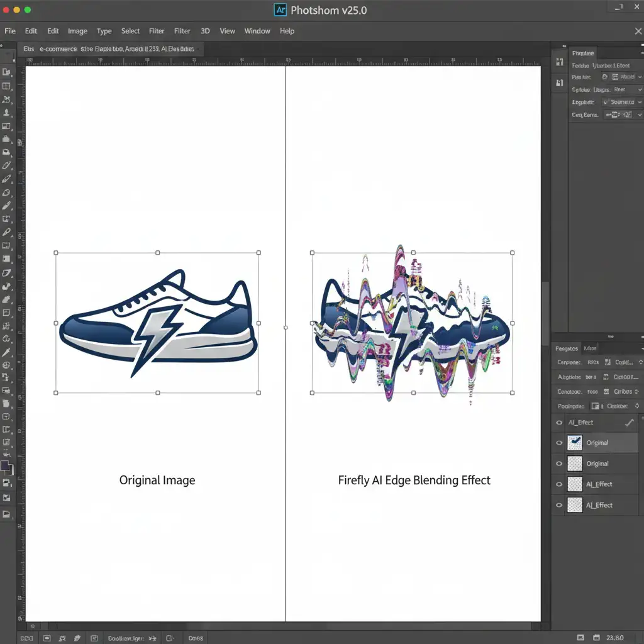
Task: Open the Image menu
Action: [x=77, y=31]
